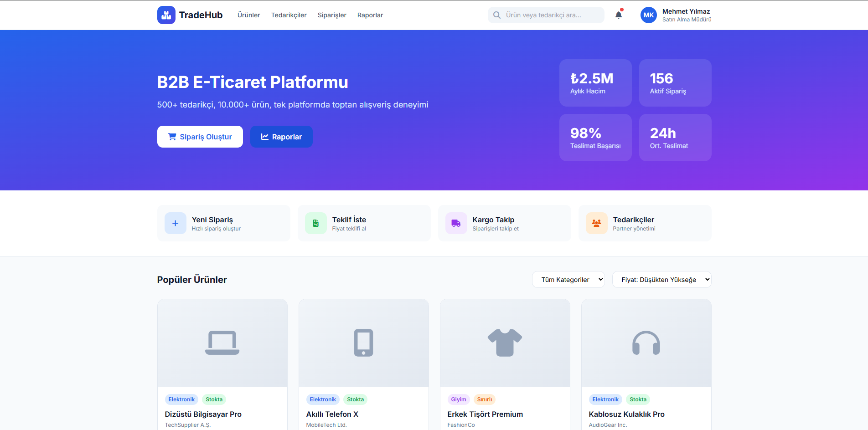Click the TradeHub brand name

click(x=201, y=15)
